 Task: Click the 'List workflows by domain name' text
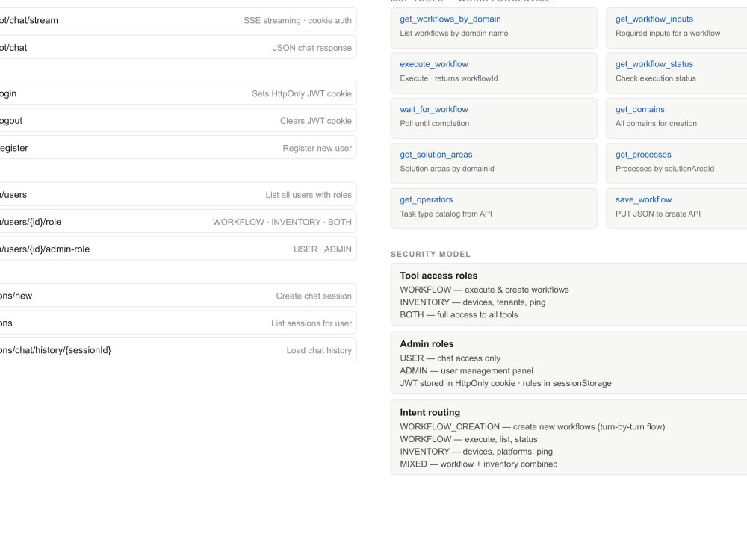pyautogui.click(x=454, y=34)
